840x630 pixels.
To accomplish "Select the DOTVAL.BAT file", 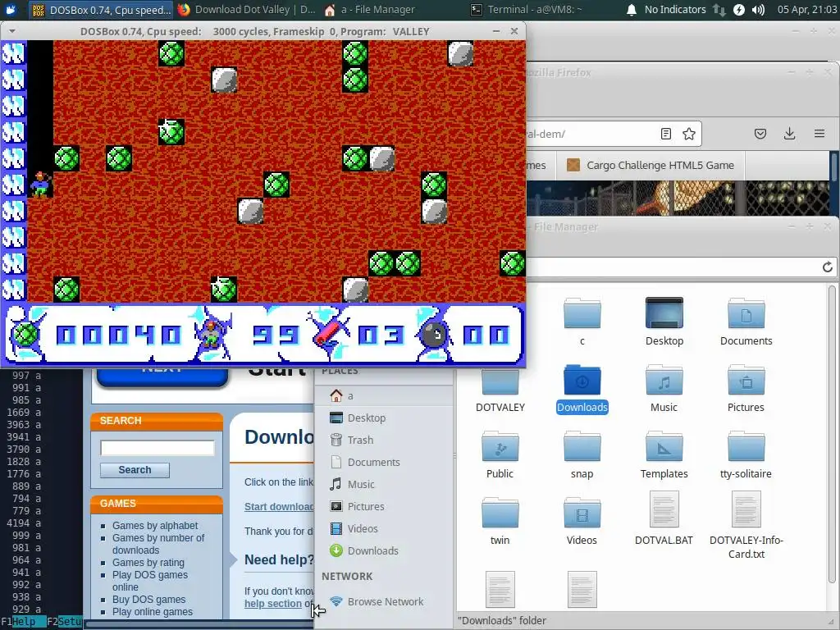I will point(664,518).
